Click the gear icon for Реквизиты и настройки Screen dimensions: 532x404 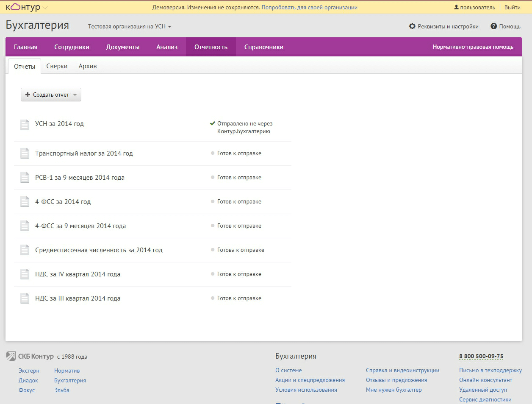tap(412, 26)
